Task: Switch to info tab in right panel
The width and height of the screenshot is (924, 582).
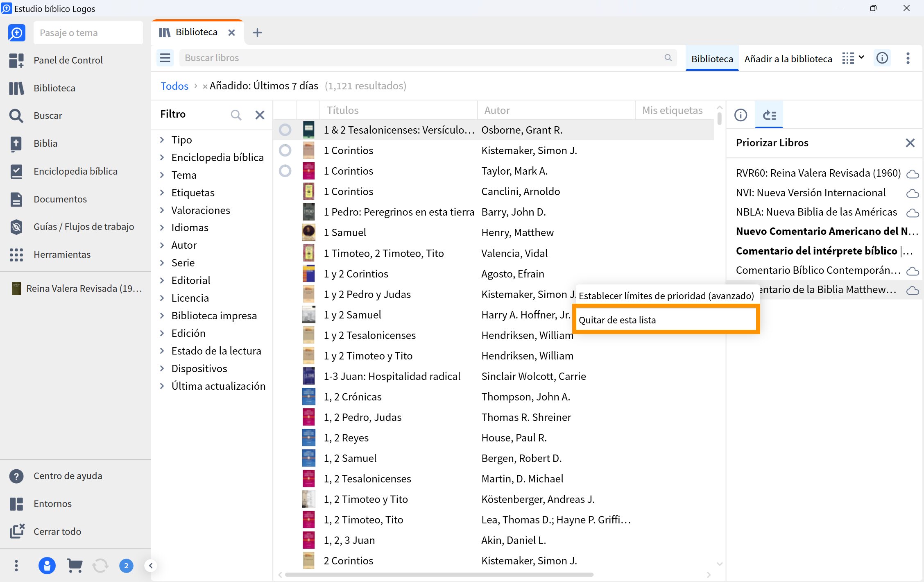Action: click(741, 115)
